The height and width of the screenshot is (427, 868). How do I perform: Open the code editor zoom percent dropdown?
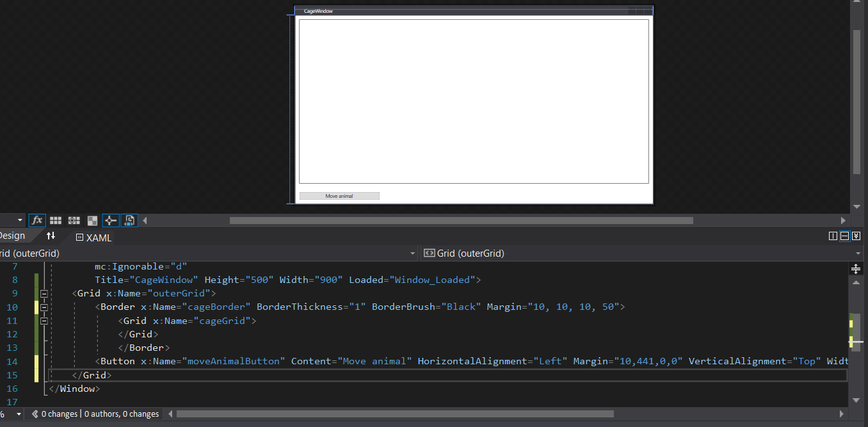19,414
